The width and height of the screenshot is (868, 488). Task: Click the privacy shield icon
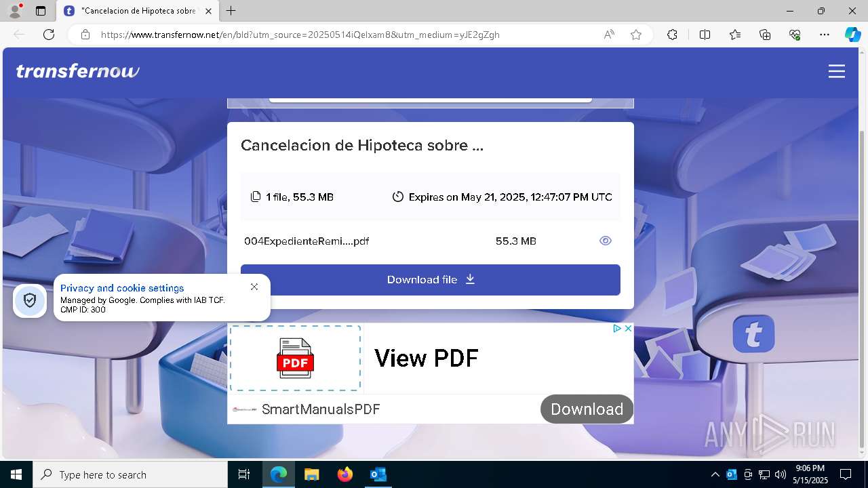click(30, 300)
